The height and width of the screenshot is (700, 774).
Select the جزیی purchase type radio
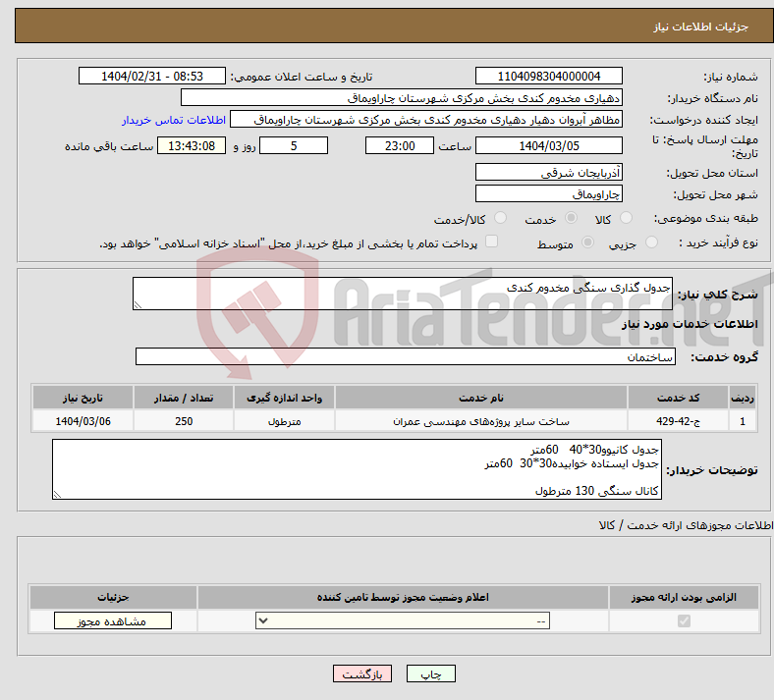(x=651, y=242)
